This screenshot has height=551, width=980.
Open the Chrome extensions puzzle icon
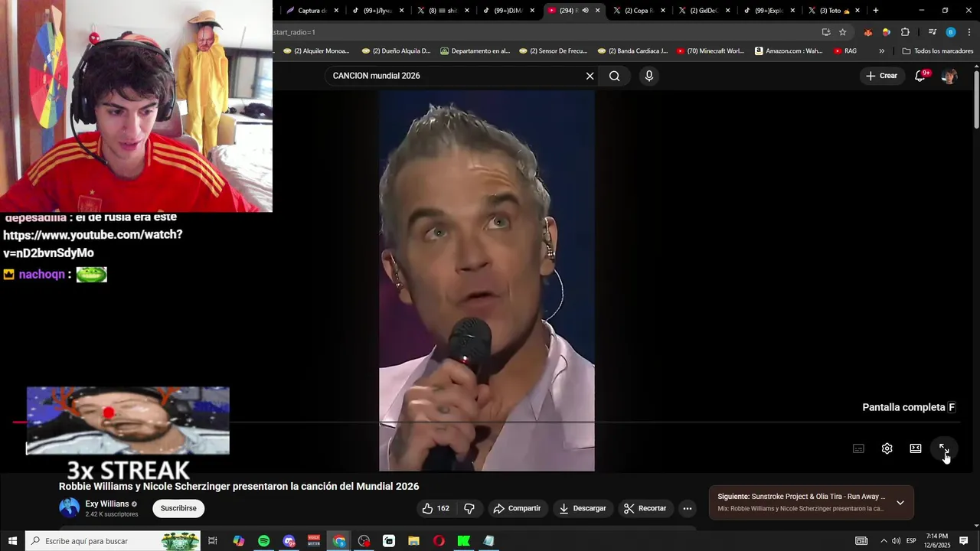pos(905,32)
